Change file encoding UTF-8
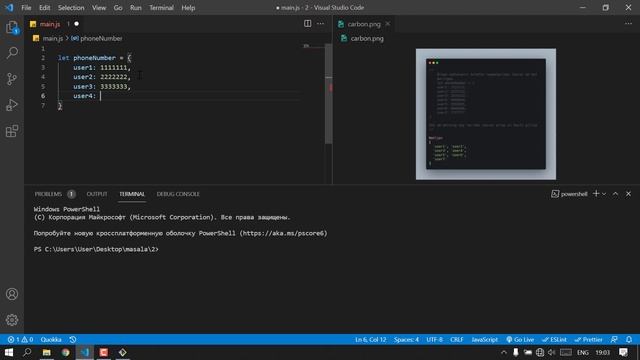Screen dimensions: 640x360 [434, 340]
